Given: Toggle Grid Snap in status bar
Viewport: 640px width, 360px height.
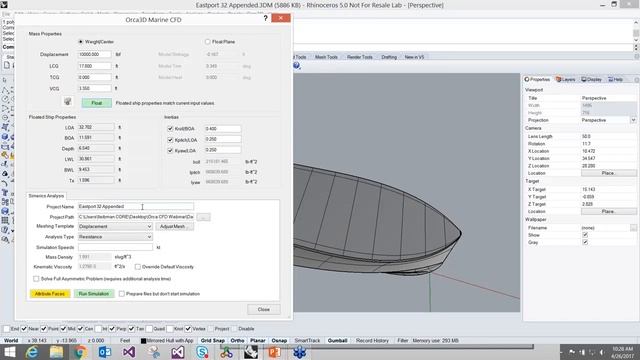Looking at the screenshot, I should pyautogui.click(x=213, y=340).
